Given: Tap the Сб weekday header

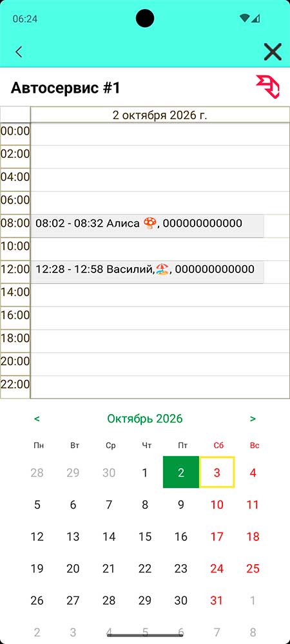Looking at the screenshot, I should click(x=218, y=446).
